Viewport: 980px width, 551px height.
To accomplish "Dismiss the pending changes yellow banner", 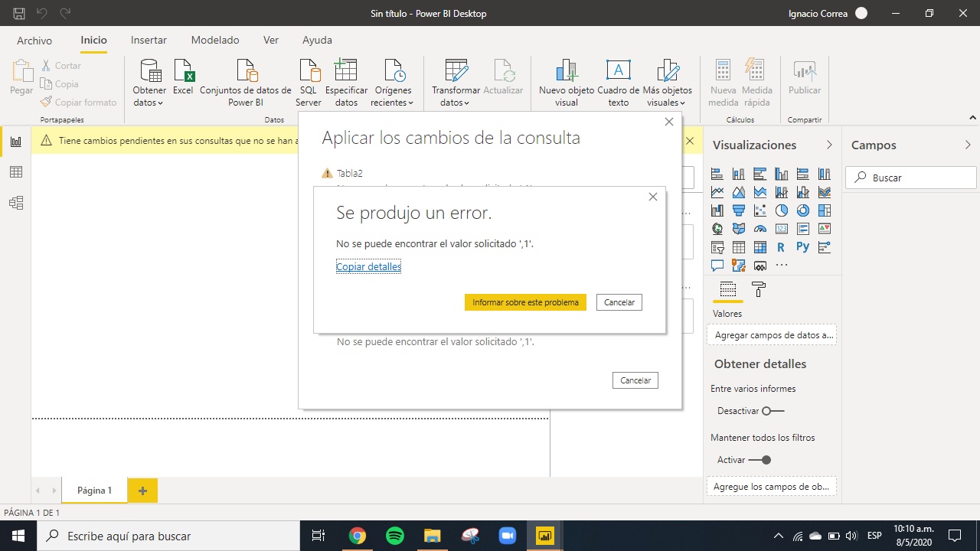I will (690, 141).
